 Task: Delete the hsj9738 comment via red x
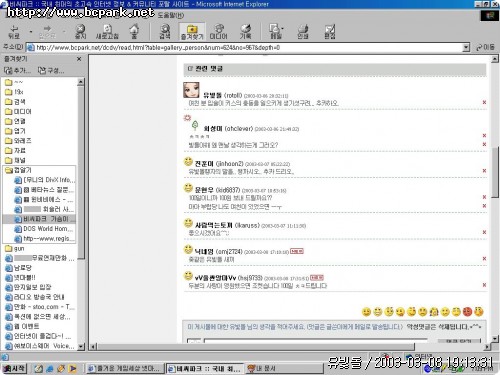coord(484,285)
